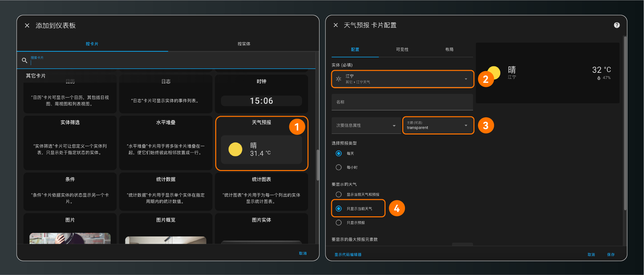Close the 天气预报 卡片配置 dialog

coord(336,25)
